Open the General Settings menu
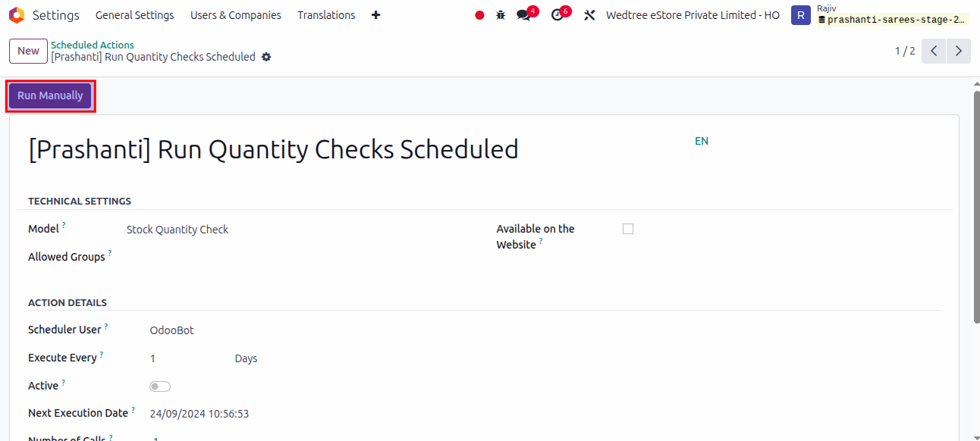Screen dimensions: 980x441 pos(134,15)
